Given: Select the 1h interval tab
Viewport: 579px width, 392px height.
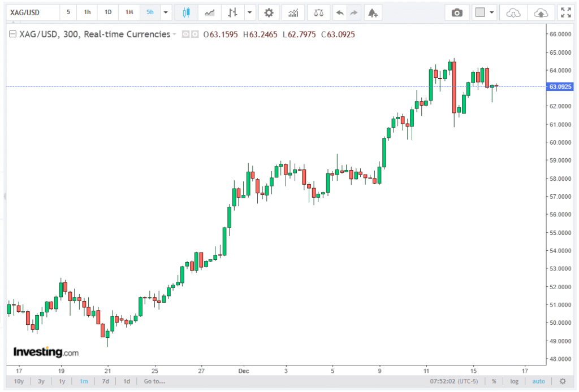Looking at the screenshot, I should point(88,12).
